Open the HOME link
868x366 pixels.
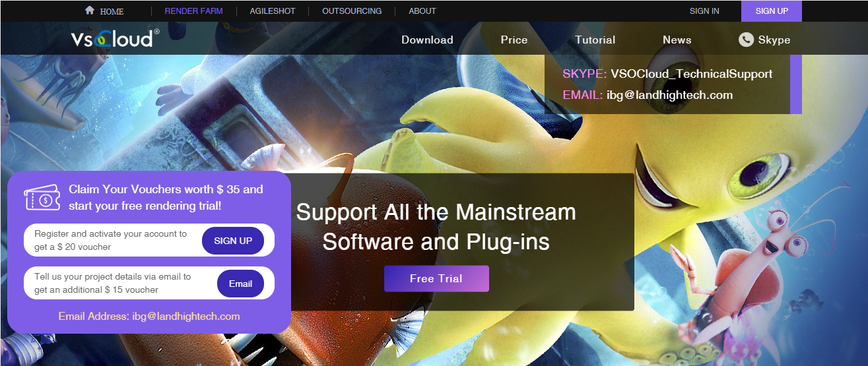tap(112, 11)
